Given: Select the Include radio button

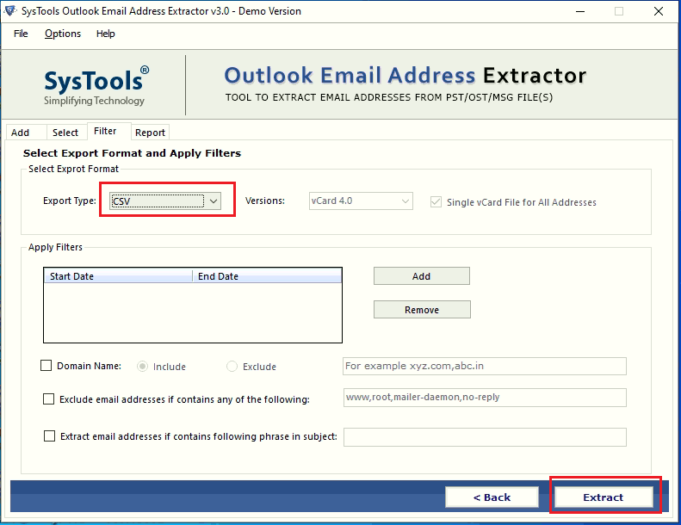Looking at the screenshot, I should tap(143, 367).
